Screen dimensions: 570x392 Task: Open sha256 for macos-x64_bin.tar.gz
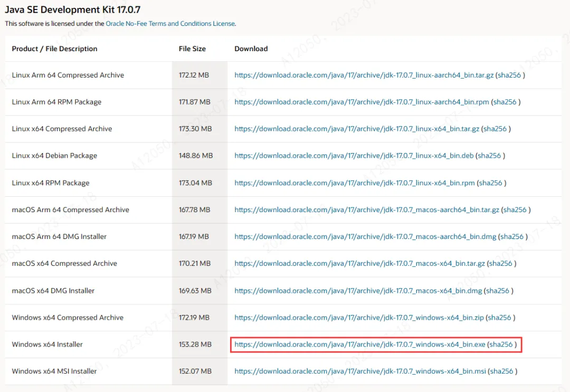coord(500,264)
